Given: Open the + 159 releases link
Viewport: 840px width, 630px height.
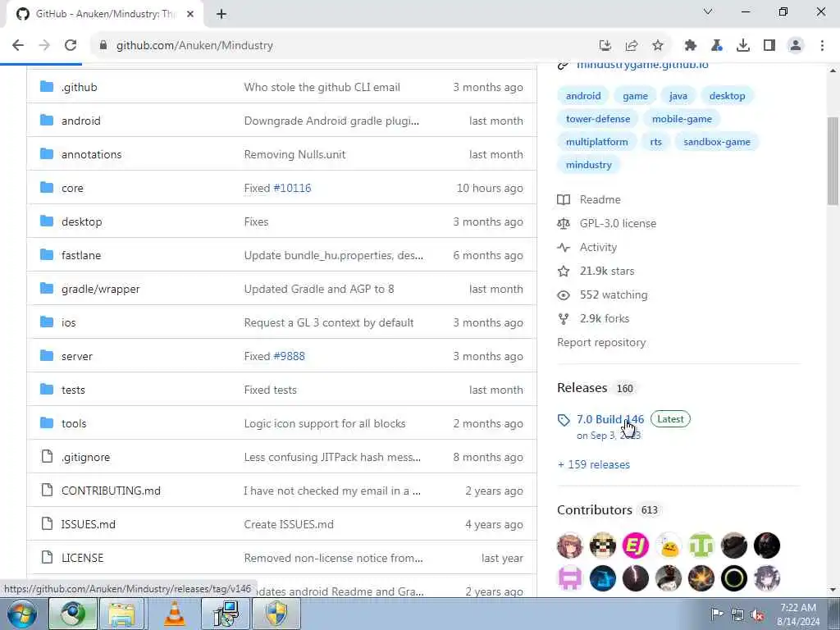Looking at the screenshot, I should pyautogui.click(x=594, y=464).
